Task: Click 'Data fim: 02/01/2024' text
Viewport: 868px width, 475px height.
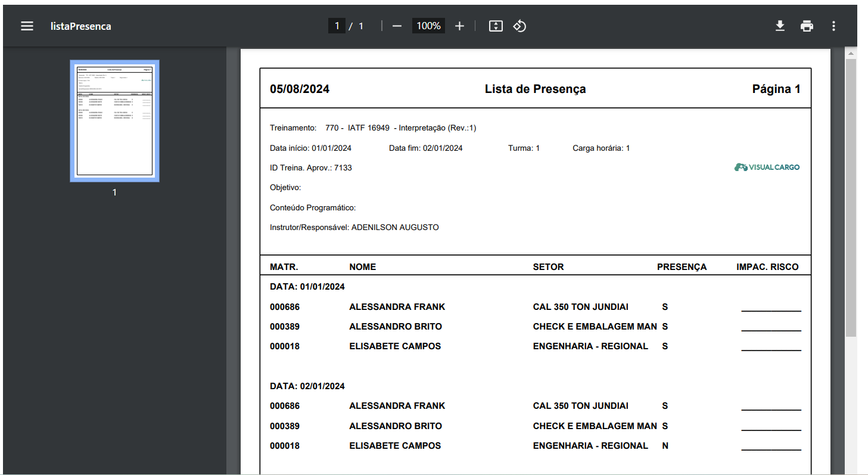Action: point(425,148)
